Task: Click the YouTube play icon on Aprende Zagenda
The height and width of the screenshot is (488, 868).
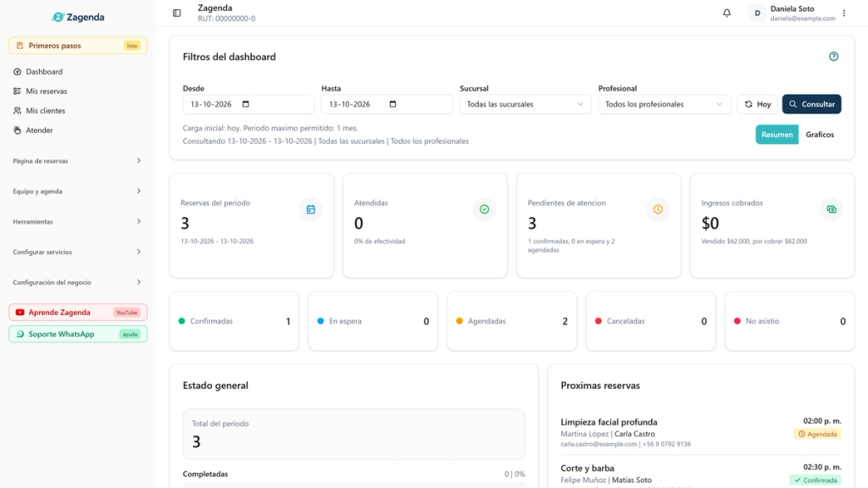Action: 20,313
